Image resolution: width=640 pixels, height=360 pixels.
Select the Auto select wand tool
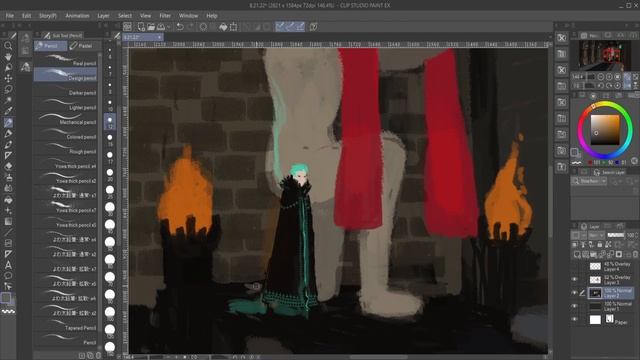pyautogui.click(x=8, y=100)
